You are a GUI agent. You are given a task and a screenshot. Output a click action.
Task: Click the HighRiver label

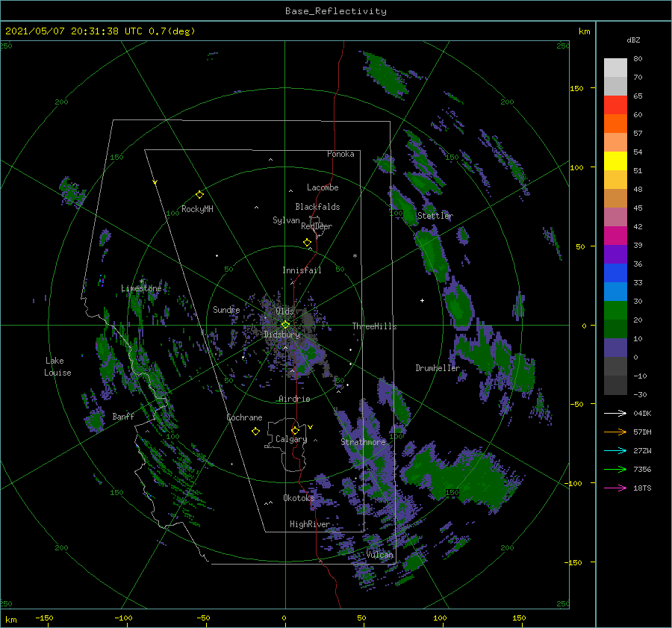click(x=310, y=524)
